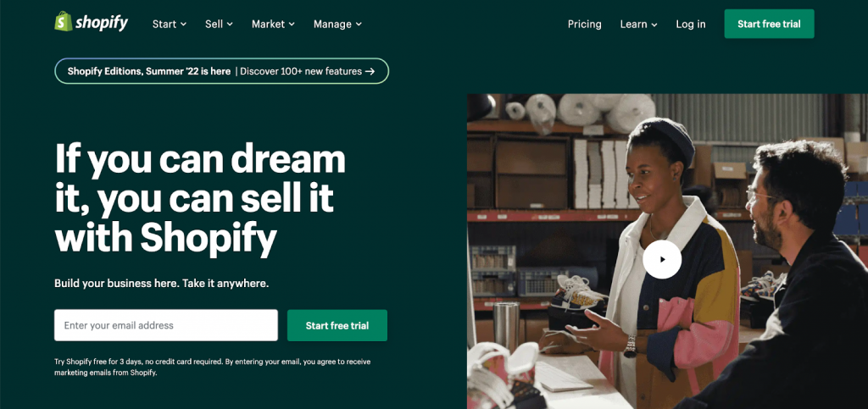Focus the email address input field
868x409 pixels.
[x=166, y=325]
